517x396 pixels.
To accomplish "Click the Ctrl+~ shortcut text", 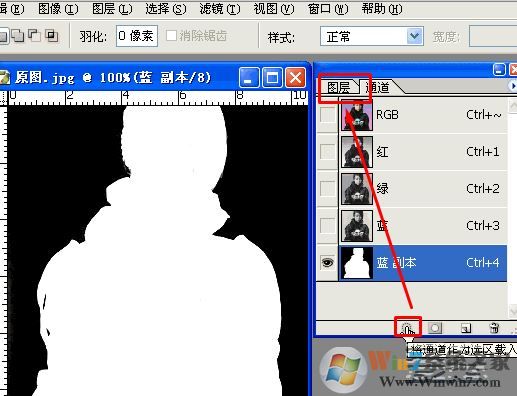I will (483, 115).
